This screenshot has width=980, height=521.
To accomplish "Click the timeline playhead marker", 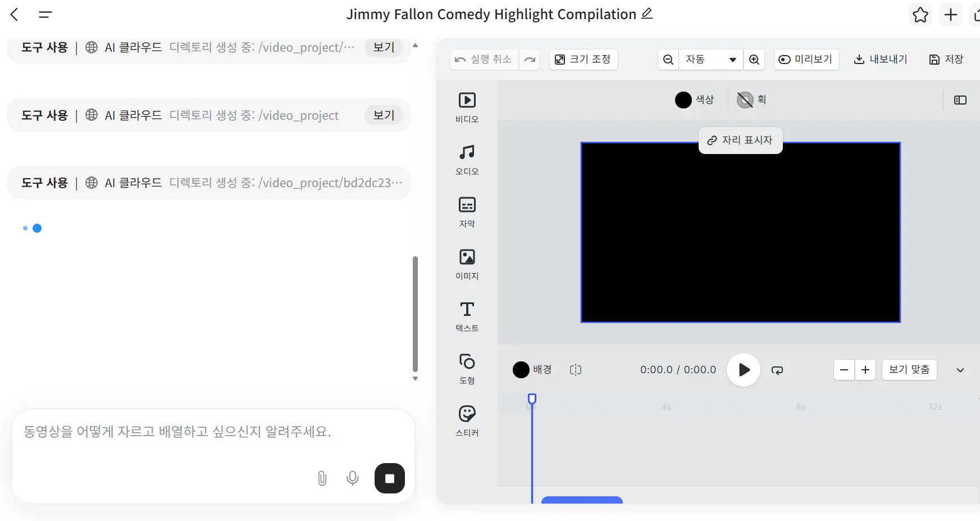I will tap(532, 399).
